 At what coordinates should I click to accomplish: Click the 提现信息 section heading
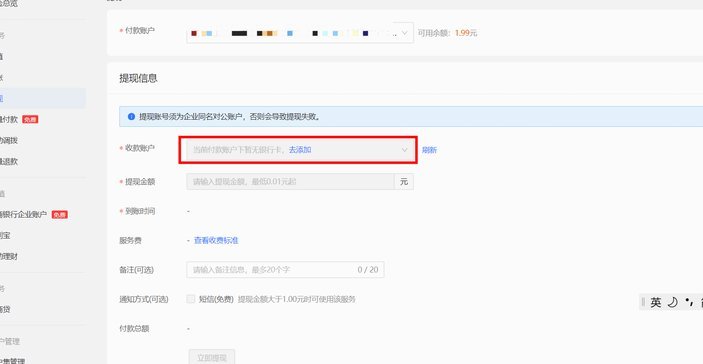138,78
